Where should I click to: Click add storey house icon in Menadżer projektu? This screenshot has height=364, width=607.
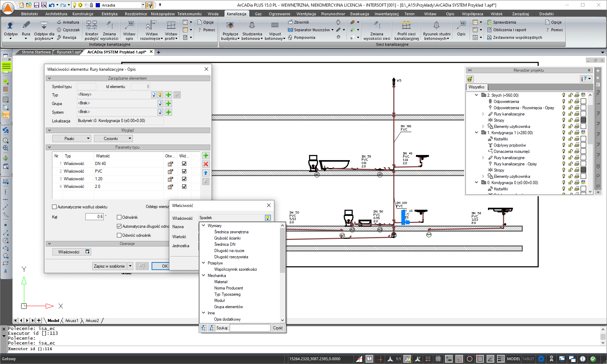tap(470, 79)
